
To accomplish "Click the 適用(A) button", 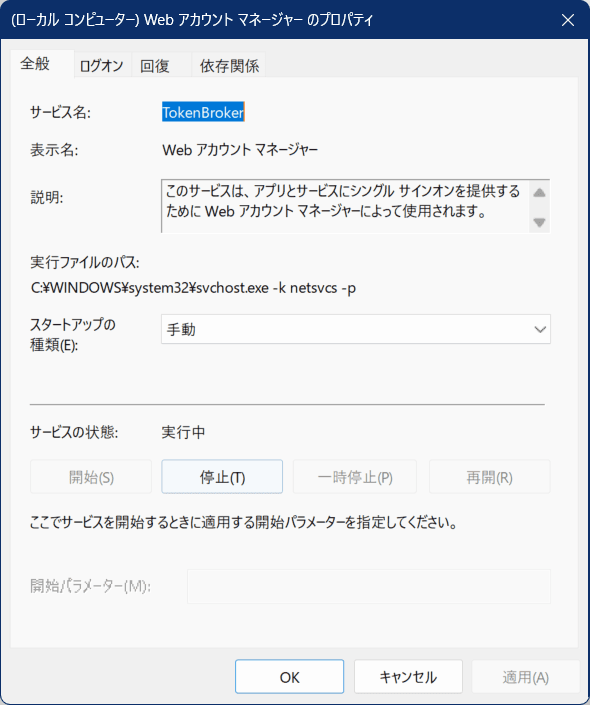I will click(x=526, y=677).
